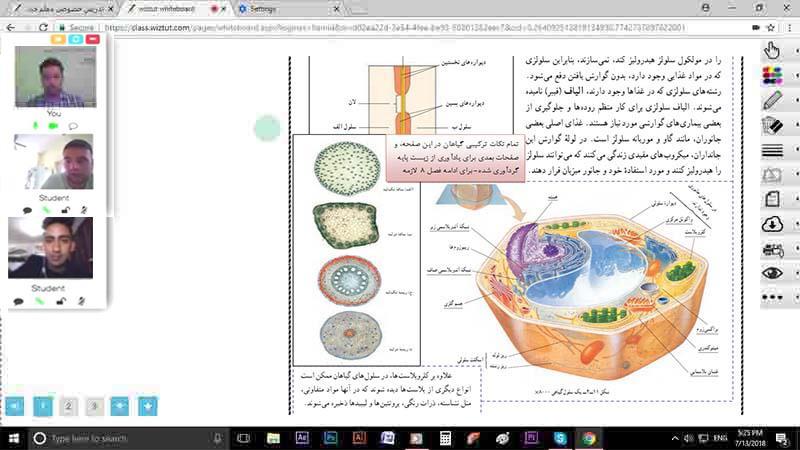Viewport: 800px width, 450px height.
Task: Switch to whiteboard page 3
Action: tap(93, 406)
